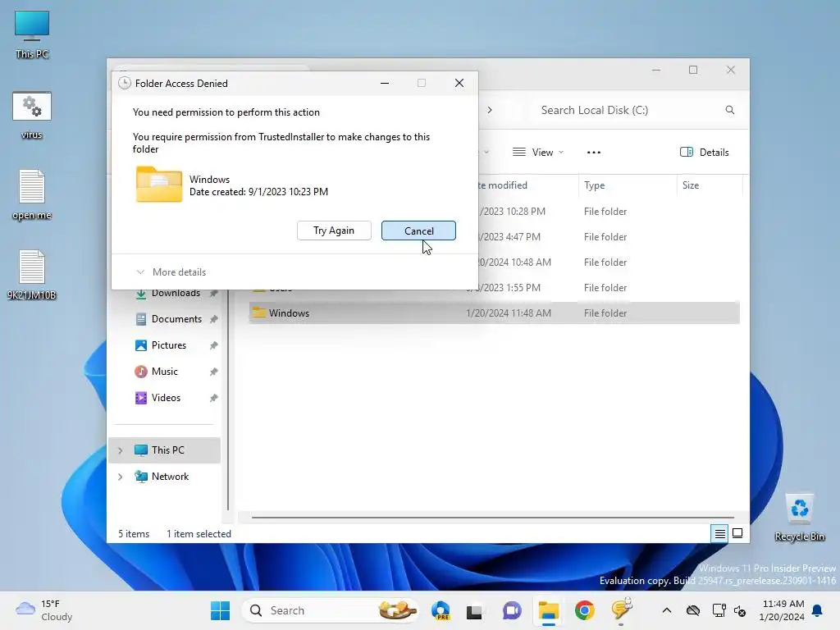Screen dimensions: 840x630
Task: Click the breadcrumb chevron in address bar
Action: [489, 110]
